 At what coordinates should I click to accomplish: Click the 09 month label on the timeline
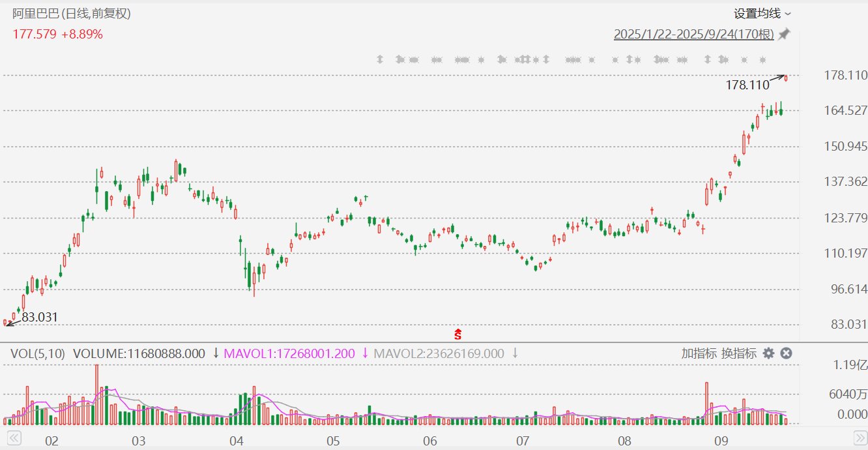point(721,441)
